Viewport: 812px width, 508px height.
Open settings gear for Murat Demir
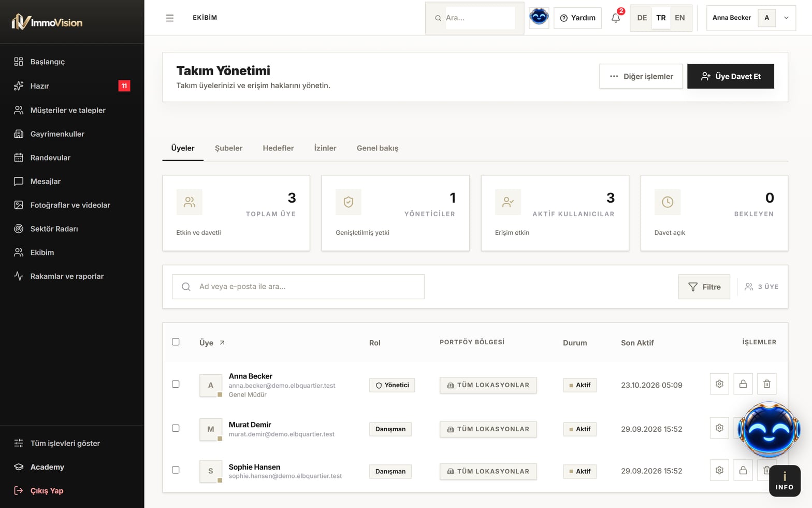[719, 428]
